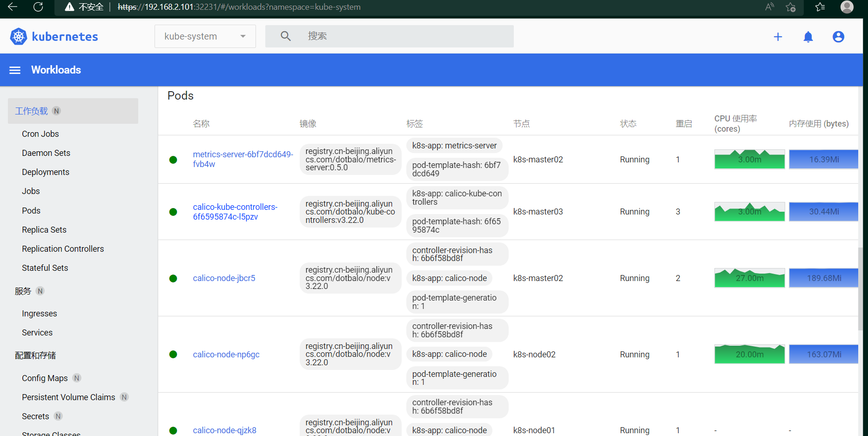Screen dimensions: 868x436
Task: Click green status dot of calico-node-np6gc
Action: tap(173, 355)
